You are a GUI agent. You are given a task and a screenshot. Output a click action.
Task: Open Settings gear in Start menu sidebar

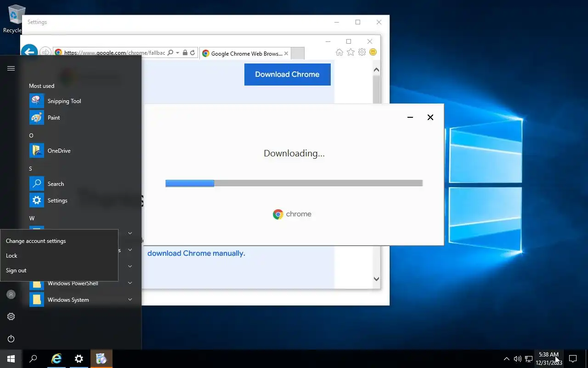11,316
